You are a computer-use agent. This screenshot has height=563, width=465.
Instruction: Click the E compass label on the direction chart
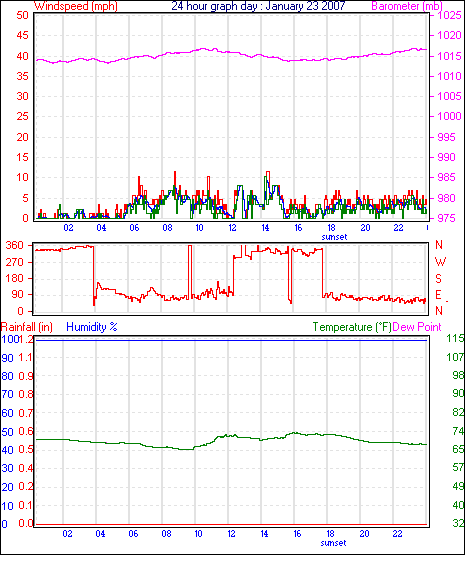(x=438, y=295)
